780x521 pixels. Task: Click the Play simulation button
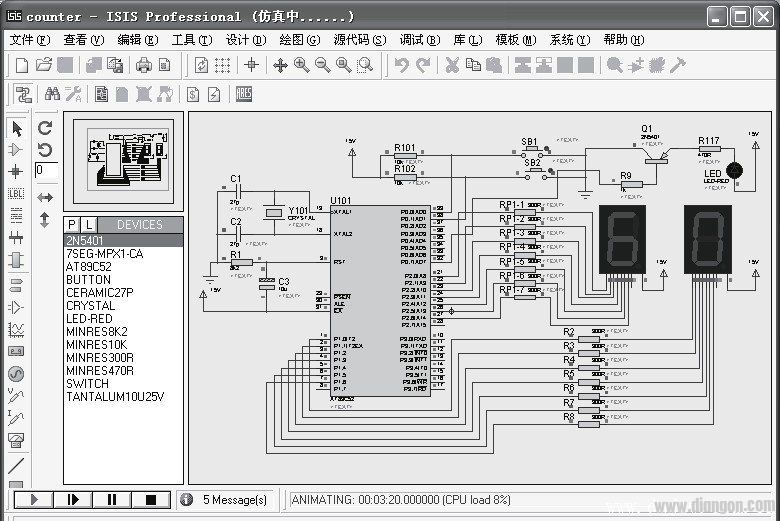click(33, 499)
